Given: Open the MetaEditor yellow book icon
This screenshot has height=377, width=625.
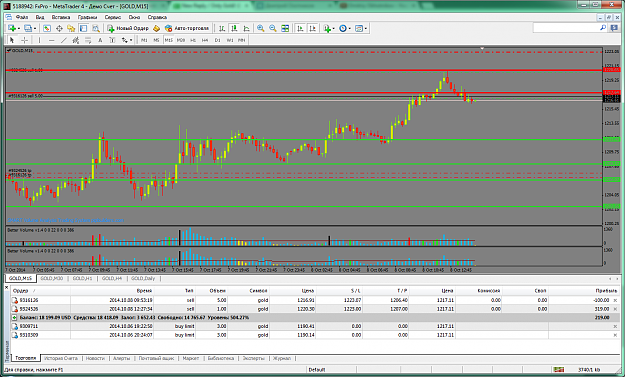Looking at the screenshot, I should tap(156, 28).
